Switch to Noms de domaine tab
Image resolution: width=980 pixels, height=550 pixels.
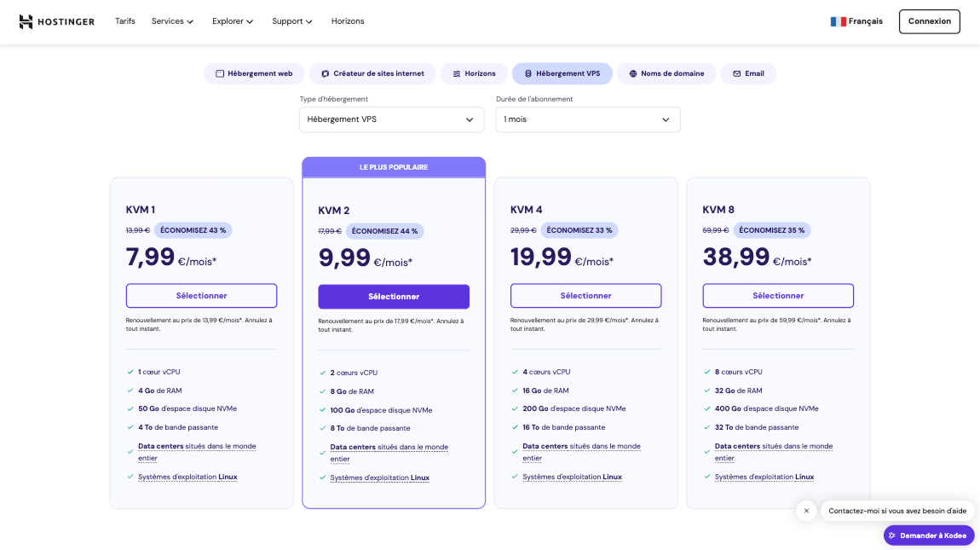coord(666,74)
